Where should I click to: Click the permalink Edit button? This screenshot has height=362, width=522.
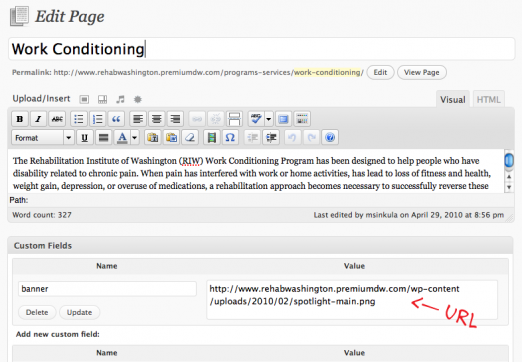tap(380, 72)
